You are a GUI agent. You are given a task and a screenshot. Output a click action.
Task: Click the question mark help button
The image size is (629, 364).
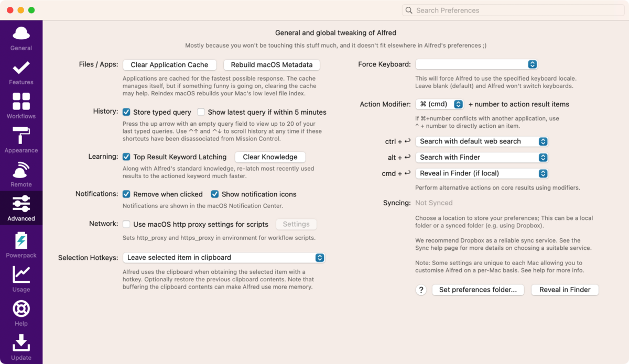421,290
